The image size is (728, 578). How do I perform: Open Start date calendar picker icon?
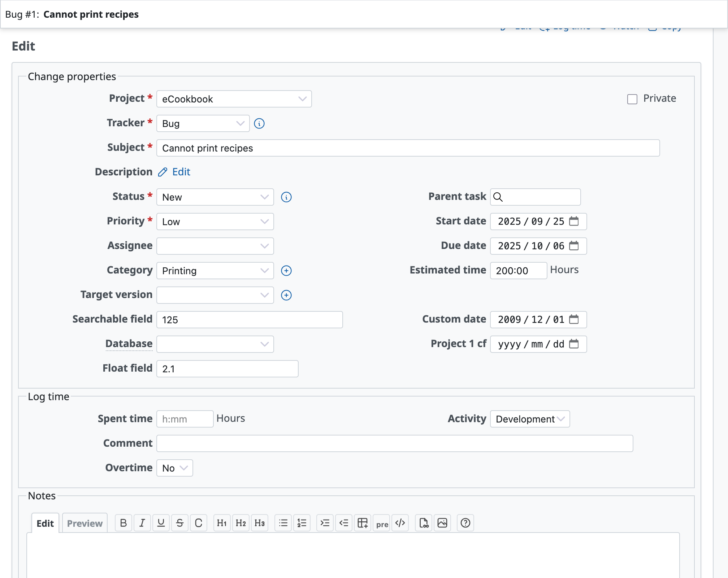[x=574, y=221]
